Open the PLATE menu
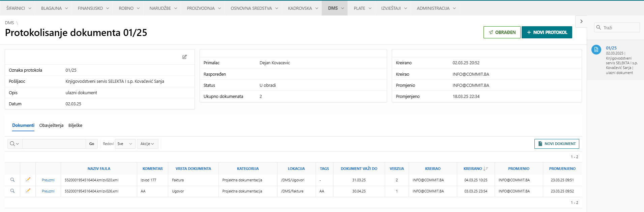 (x=362, y=8)
